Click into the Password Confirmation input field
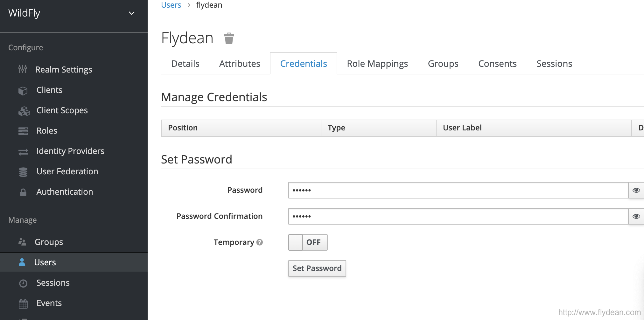The image size is (644, 320). pyautogui.click(x=458, y=216)
